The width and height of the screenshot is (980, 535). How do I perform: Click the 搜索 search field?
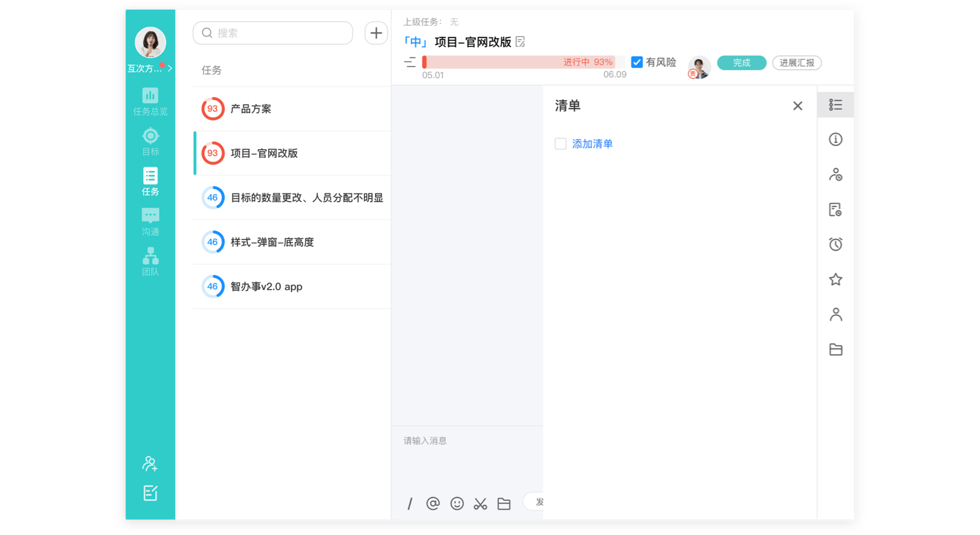coord(273,33)
